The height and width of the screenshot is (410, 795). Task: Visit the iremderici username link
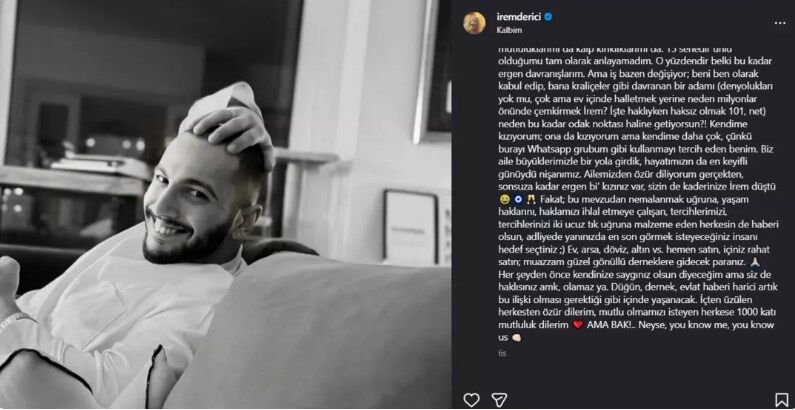coord(519,17)
